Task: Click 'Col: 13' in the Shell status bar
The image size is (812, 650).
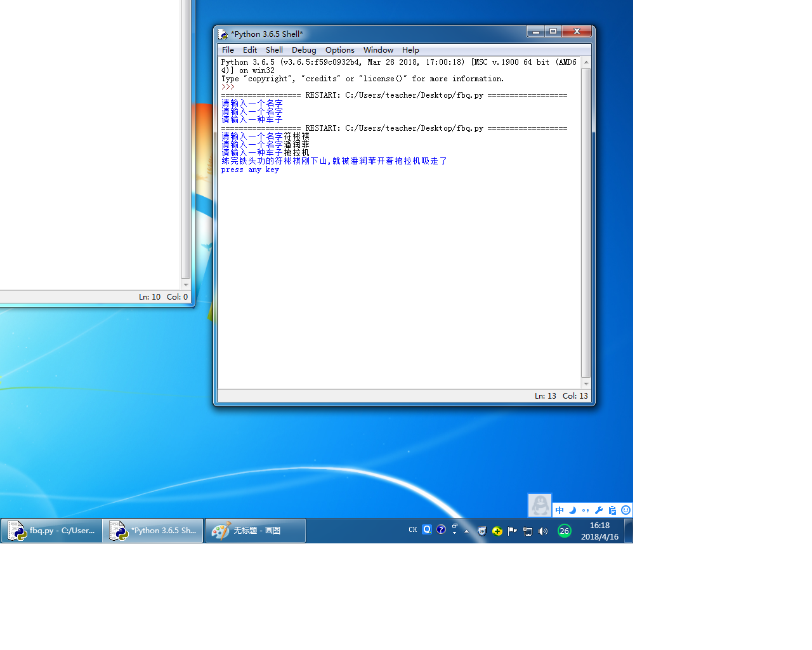Action: (x=575, y=396)
